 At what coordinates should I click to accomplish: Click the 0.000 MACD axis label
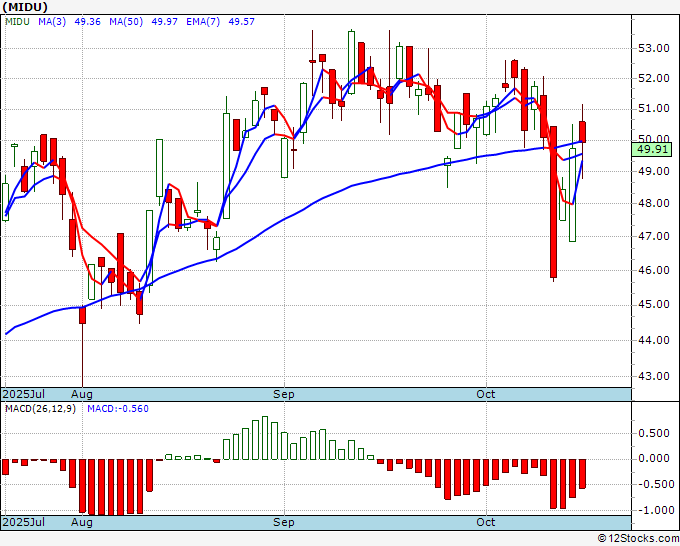click(654, 458)
